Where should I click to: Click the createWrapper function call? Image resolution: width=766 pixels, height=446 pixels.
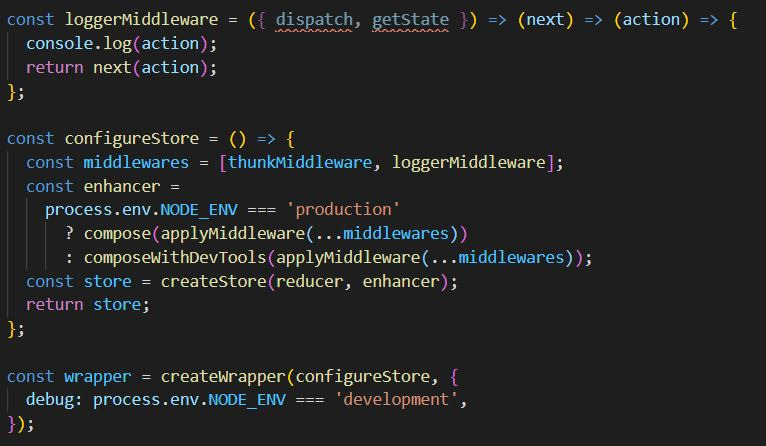pos(223,377)
